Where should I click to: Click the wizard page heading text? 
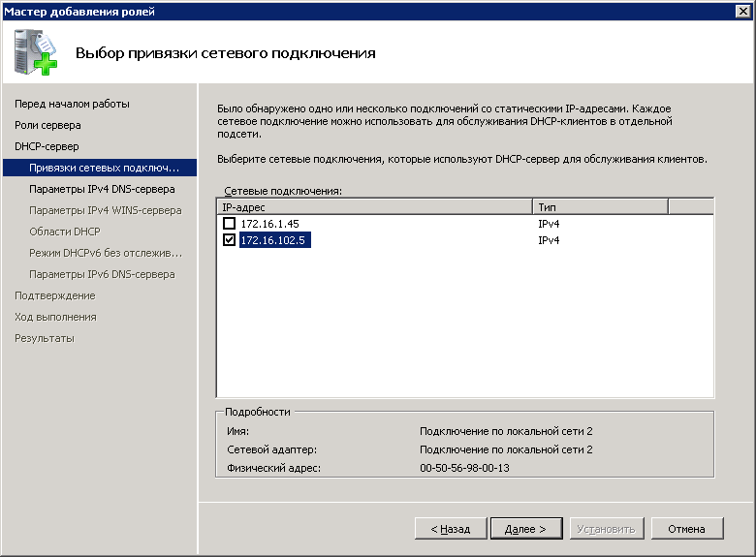(225, 52)
